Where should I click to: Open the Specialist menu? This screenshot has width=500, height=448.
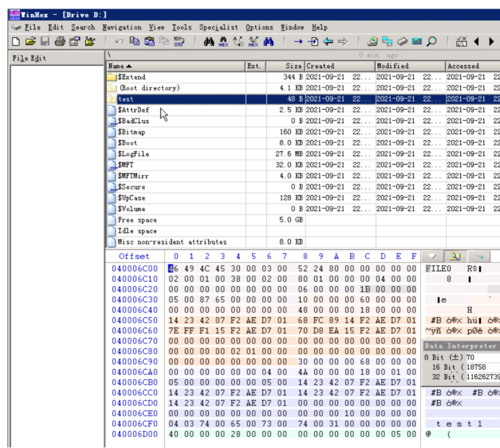coord(219,27)
